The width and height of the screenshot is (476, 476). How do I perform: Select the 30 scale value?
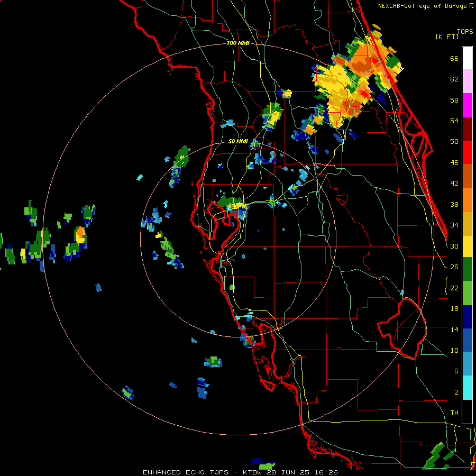(x=454, y=246)
